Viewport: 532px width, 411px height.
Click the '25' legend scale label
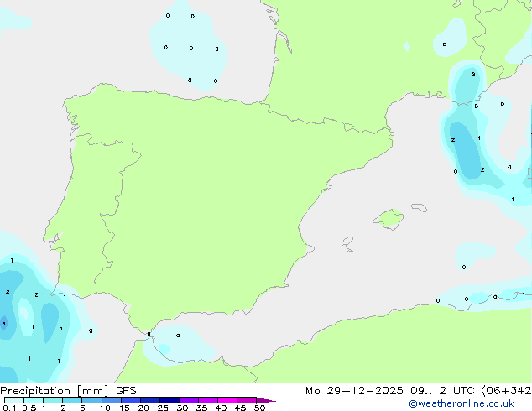[163, 408]
